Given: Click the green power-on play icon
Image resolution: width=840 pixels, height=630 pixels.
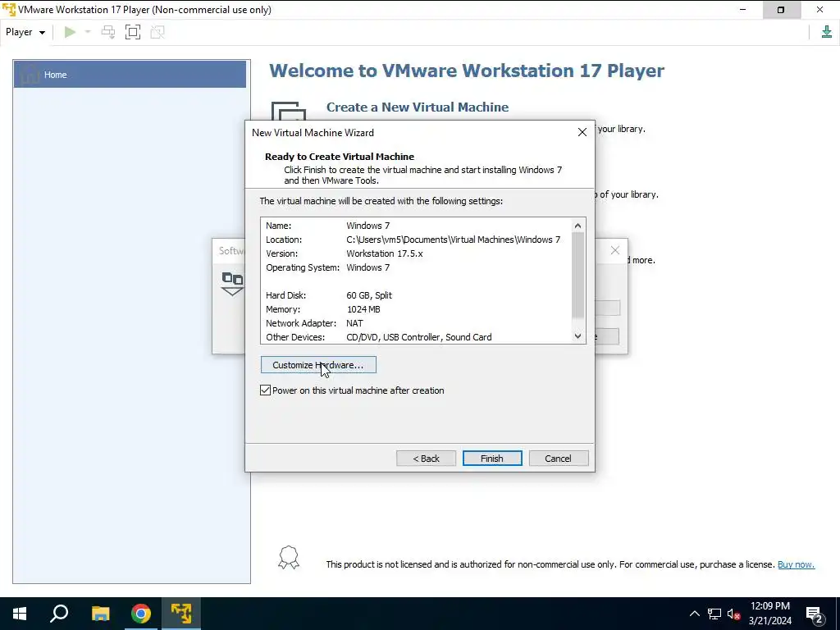Looking at the screenshot, I should click(x=70, y=32).
